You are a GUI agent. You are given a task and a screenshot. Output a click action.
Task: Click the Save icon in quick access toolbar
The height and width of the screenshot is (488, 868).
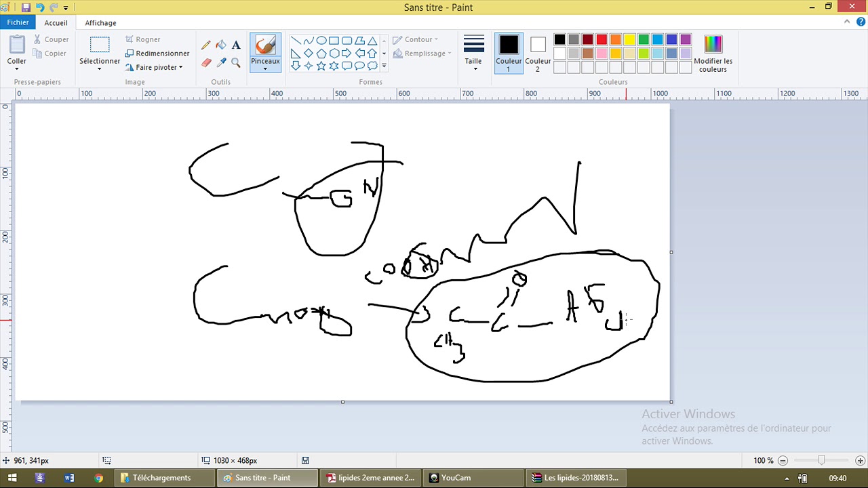[x=26, y=7]
